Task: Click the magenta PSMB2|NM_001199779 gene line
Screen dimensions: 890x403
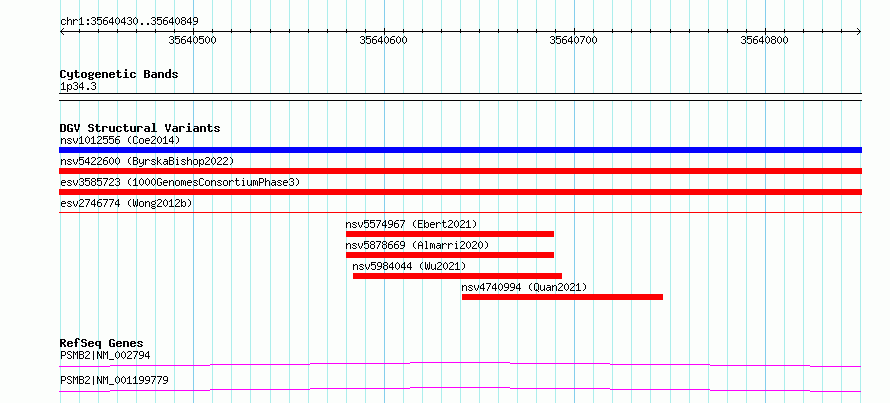Action: (460, 389)
